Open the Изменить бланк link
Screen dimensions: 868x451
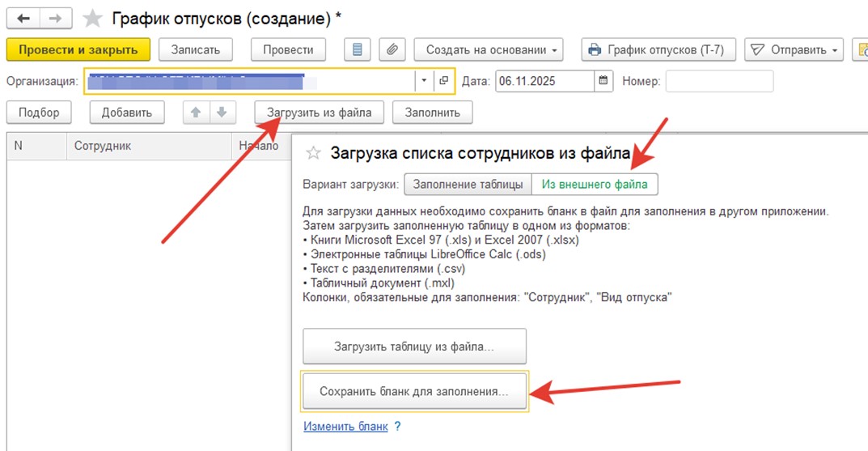point(345,426)
